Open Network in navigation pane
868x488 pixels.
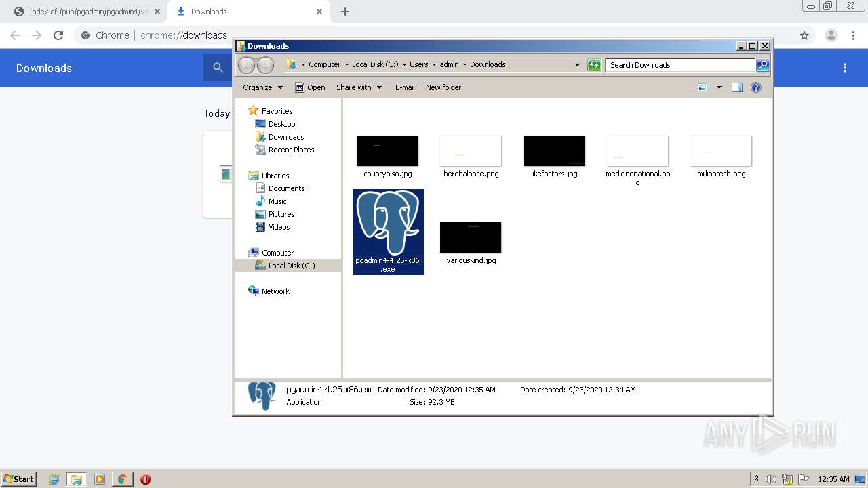click(x=275, y=291)
